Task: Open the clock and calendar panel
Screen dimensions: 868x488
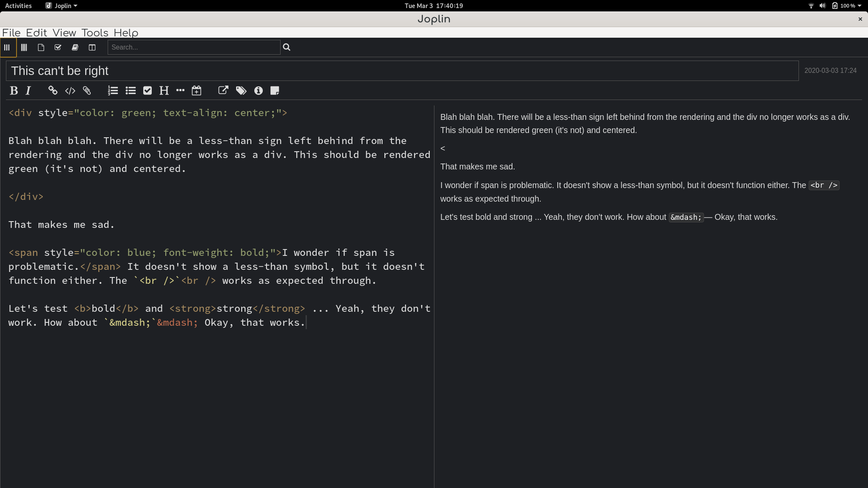Action: (x=434, y=6)
